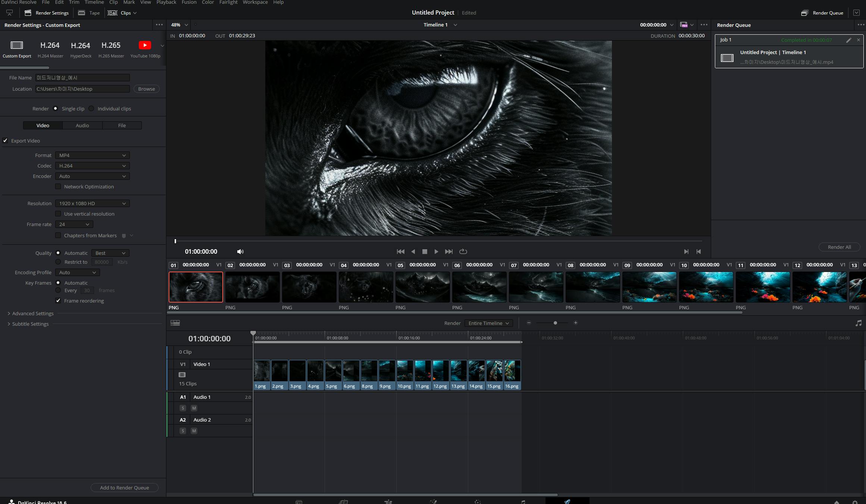Open the Resolution 1920 x 1080 HD dropdown
Screen dimensions: 866x504
92,203
